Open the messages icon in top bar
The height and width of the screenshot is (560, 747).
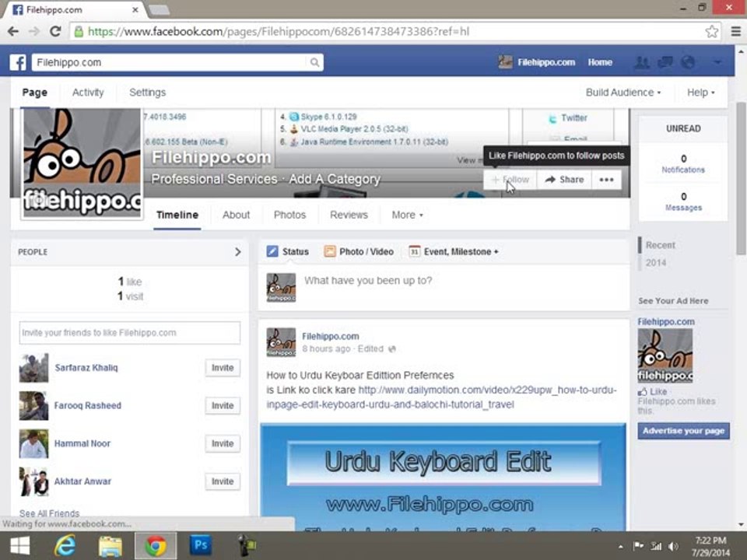pyautogui.click(x=665, y=62)
